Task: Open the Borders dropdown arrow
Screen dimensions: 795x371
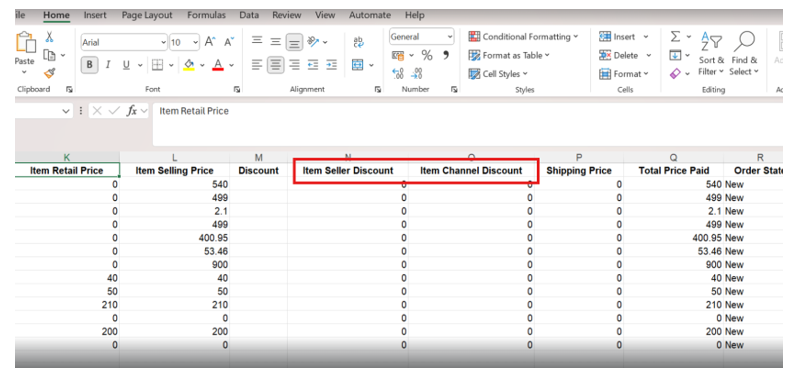Action: tap(171, 65)
